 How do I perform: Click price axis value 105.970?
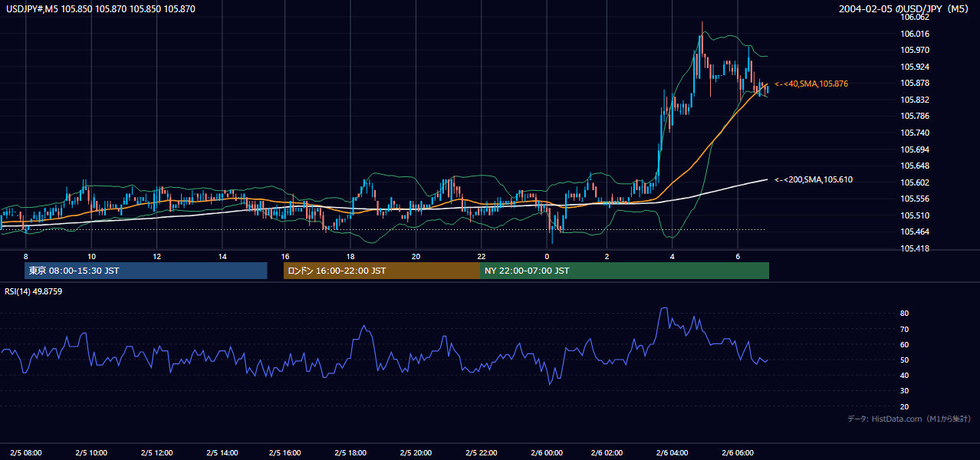(x=916, y=50)
